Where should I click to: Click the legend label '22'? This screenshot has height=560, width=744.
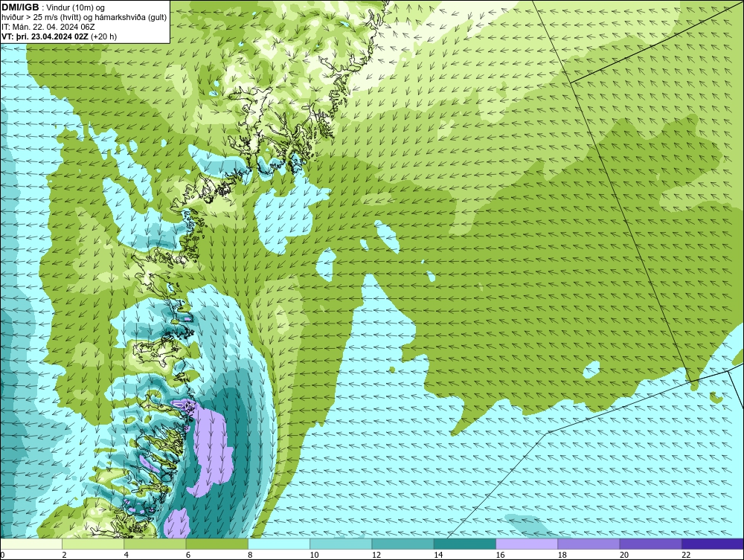(687, 556)
